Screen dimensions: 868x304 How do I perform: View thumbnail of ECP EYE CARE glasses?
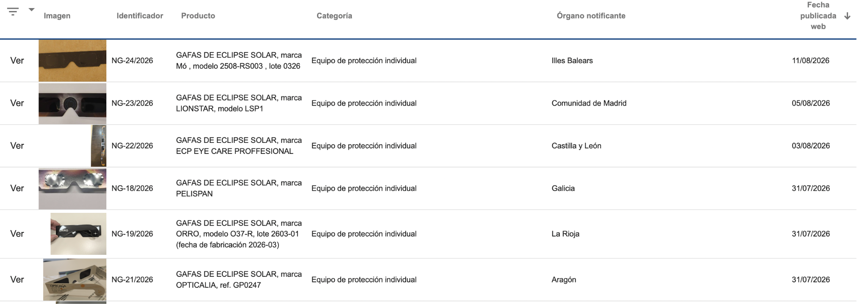click(98, 146)
